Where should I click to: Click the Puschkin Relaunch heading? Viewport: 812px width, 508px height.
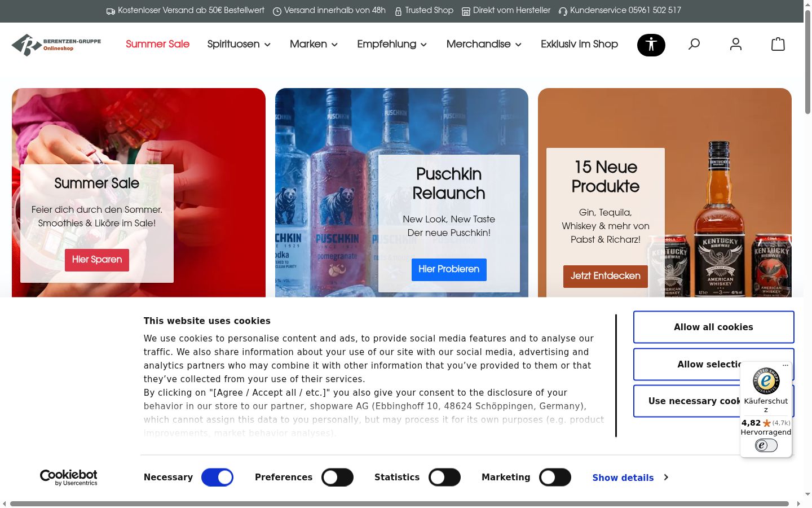[449, 183]
